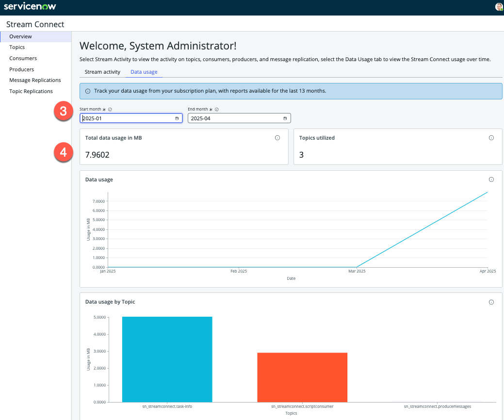Click the sn_streamconnect.scriptconsumer orange bar
The height and width of the screenshot is (420, 504).
(x=302, y=377)
